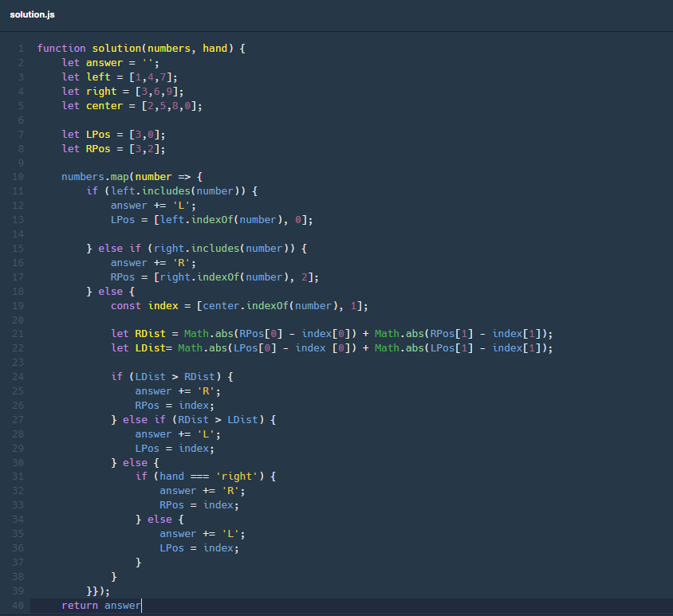Click 'answer += 'L';' on line 12
The height and width of the screenshot is (616, 673).
(153, 206)
